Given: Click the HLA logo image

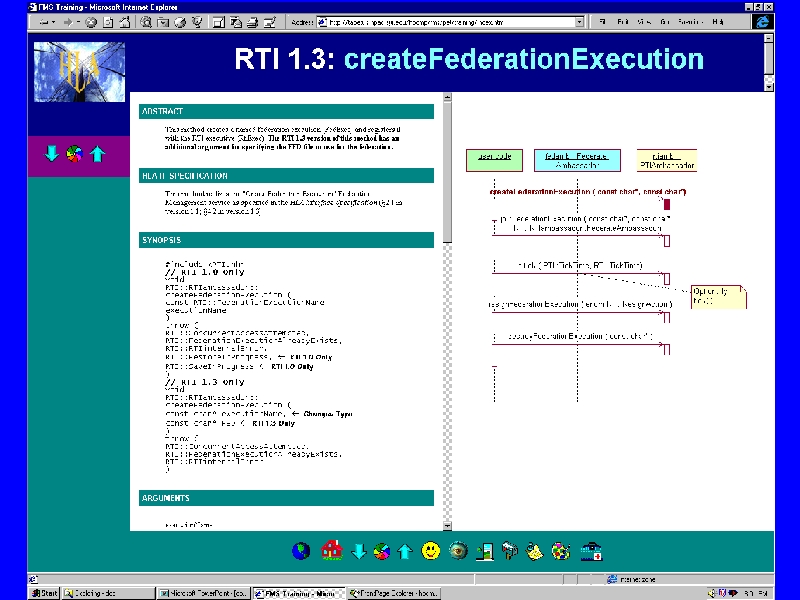Looking at the screenshot, I should pyautogui.click(x=79, y=72).
